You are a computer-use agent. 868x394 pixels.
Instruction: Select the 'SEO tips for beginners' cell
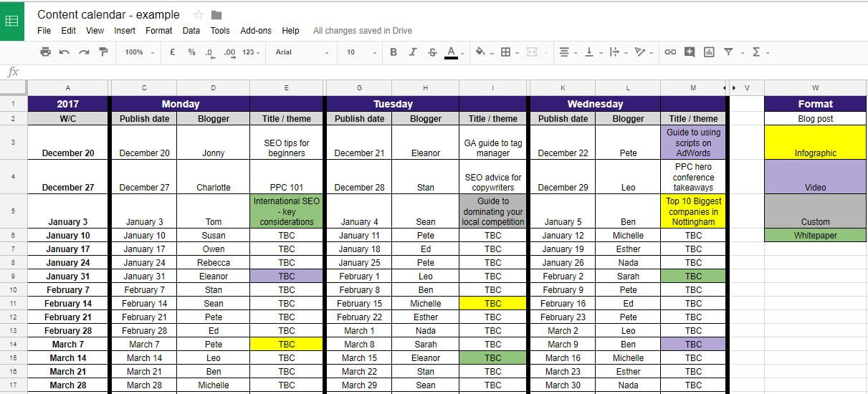pyautogui.click(x=287, y=143)
